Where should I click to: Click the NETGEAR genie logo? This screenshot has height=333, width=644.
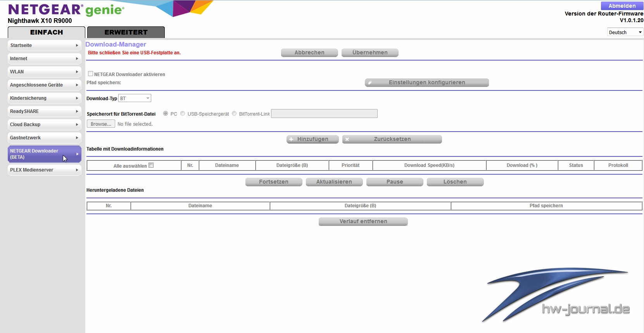click(66, 10)
